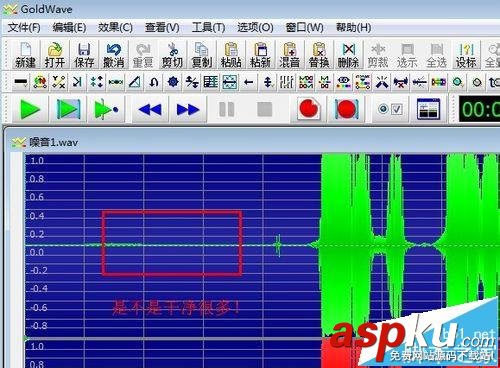This screenshot has width=500, height=368.
Task: Apply the Reverse effect (left arrow icon)
Action: point(249,82)
